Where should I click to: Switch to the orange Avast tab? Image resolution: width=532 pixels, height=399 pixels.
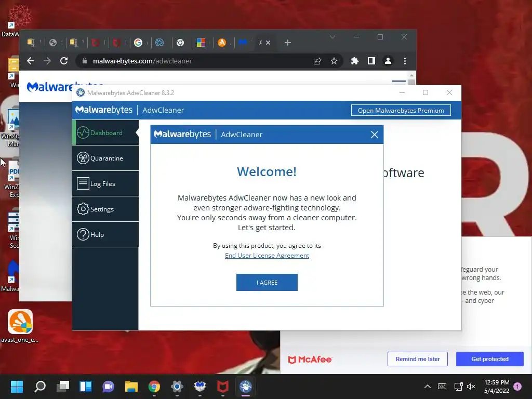(x=222, y=43)
